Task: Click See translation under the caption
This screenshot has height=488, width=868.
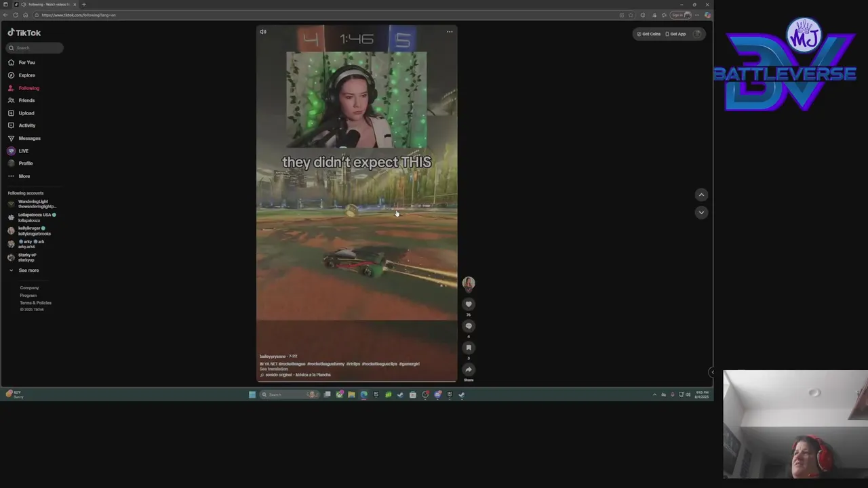Action: (x=274, y=369)
